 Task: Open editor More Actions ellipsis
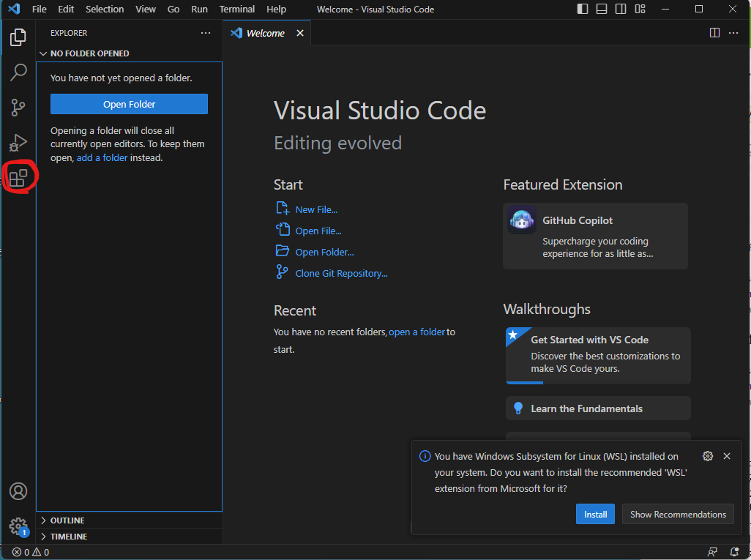click(733, 32)
